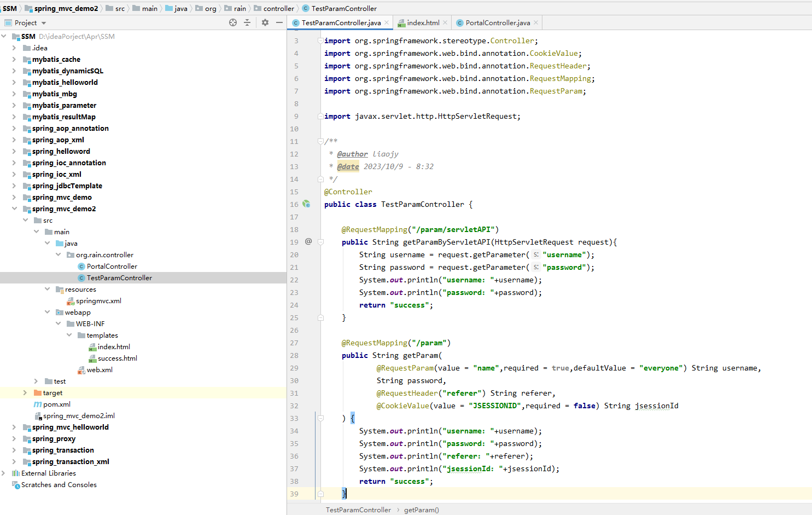Hide the Project tool window
This screenshot has width=812, height=515.
279,22
